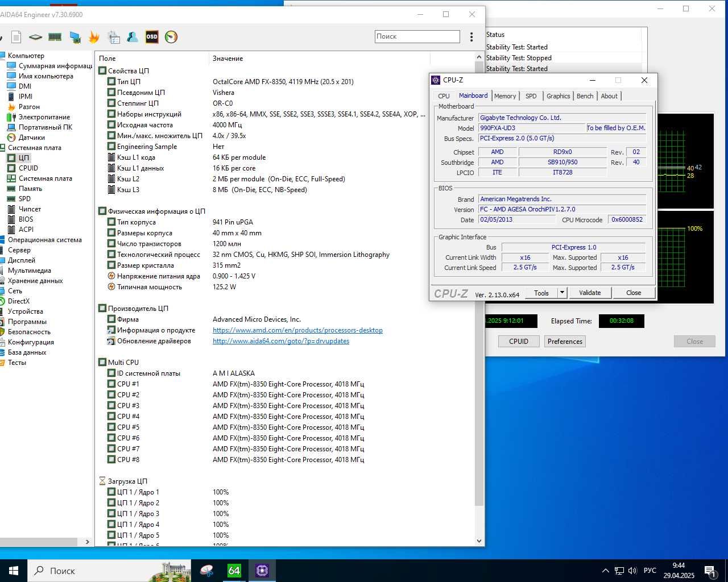
Task: Select the Тип ЦП row
Action: click(x=284, y=82)
